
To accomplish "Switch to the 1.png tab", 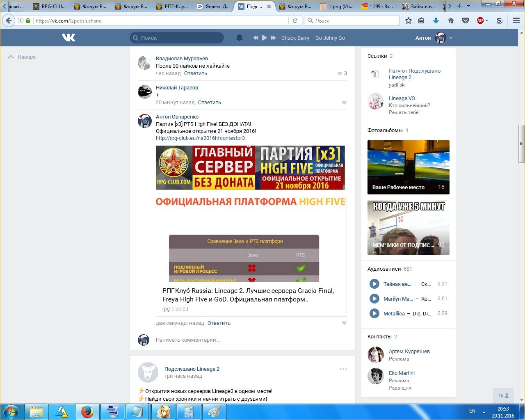I will [336, 6].
